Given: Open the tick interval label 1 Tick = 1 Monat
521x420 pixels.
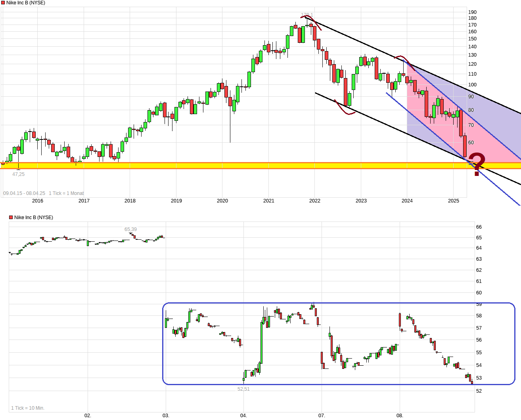Looking at the screenshot, I should 66,193.
